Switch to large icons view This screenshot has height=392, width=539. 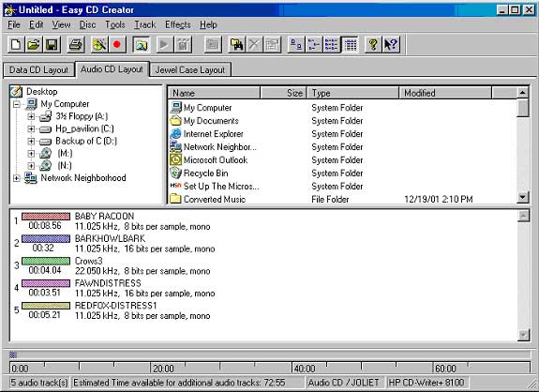click(296, 45)
